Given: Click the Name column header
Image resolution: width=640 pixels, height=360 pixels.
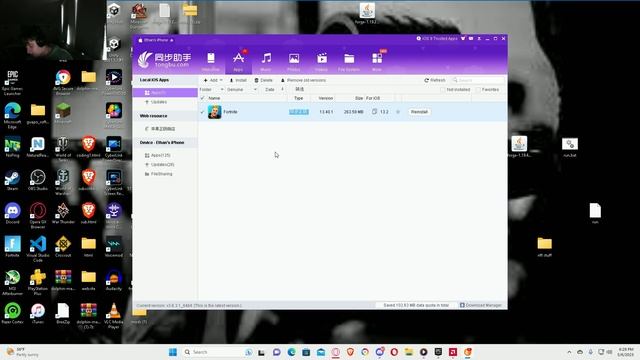Looking at the screenshot, I should coord(214,98).
